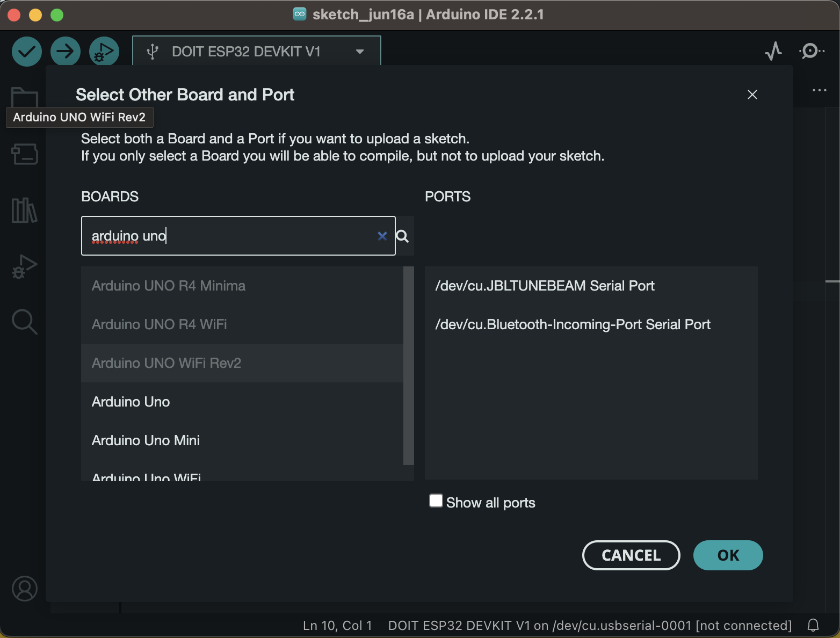Select Arduino Uno from boards list

coord(242,402)
